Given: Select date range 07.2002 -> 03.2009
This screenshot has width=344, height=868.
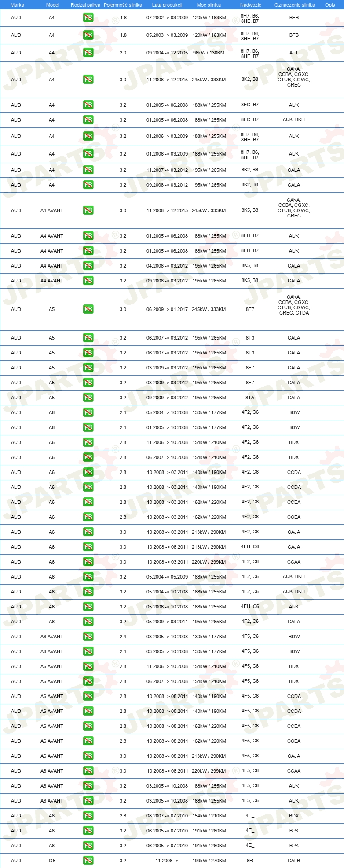Looking at the screenshot, I should [167, 18].
